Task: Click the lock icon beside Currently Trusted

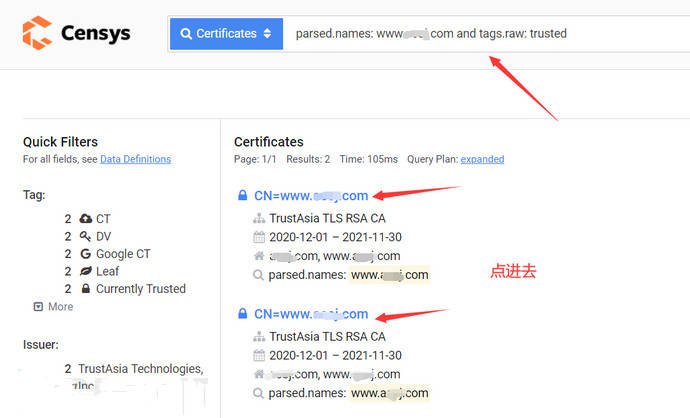Action: point(86,288)
